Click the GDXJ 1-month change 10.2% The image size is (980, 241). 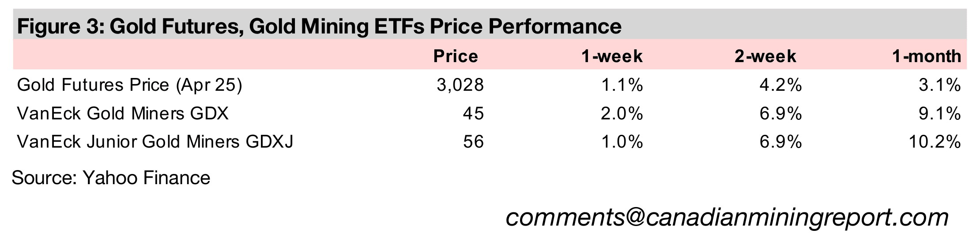935,142
